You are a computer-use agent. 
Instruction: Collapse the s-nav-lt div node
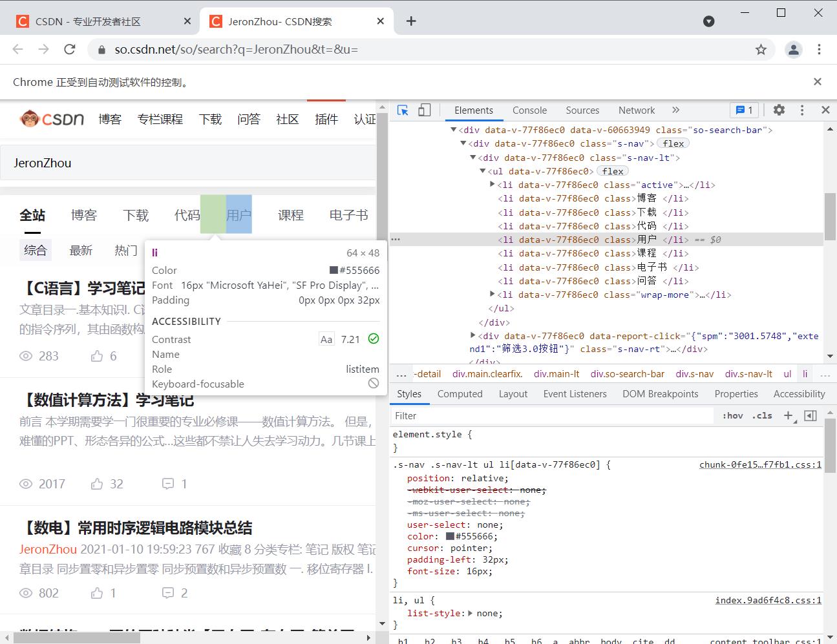pyautogui.click(x=472, y=157)
